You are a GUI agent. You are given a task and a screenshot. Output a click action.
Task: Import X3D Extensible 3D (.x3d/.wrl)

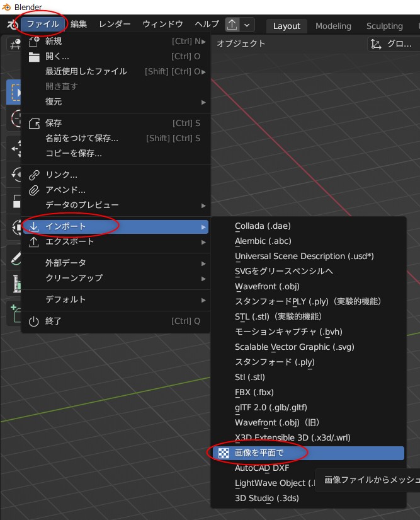pyautogui.click(x=309, y=438)
